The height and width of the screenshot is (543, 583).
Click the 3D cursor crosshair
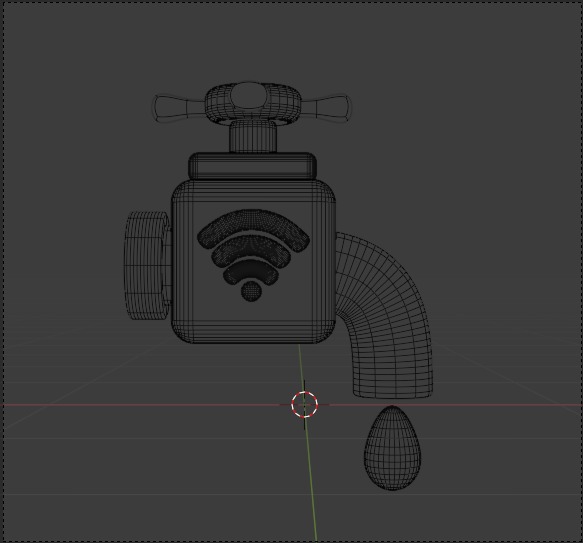pyautogui.click(x=305, y=404)
